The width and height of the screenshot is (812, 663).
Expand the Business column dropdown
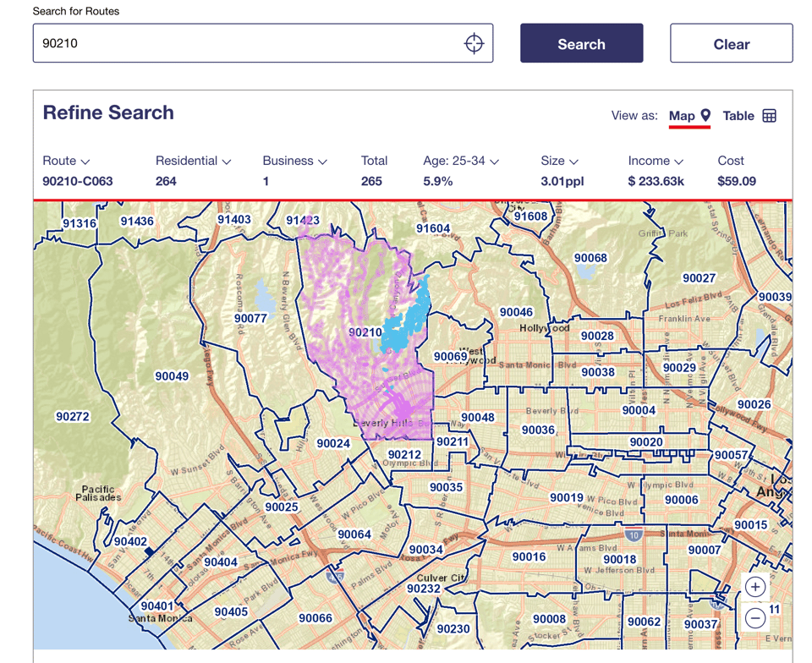pyautogui.click(x=294, y=161)
